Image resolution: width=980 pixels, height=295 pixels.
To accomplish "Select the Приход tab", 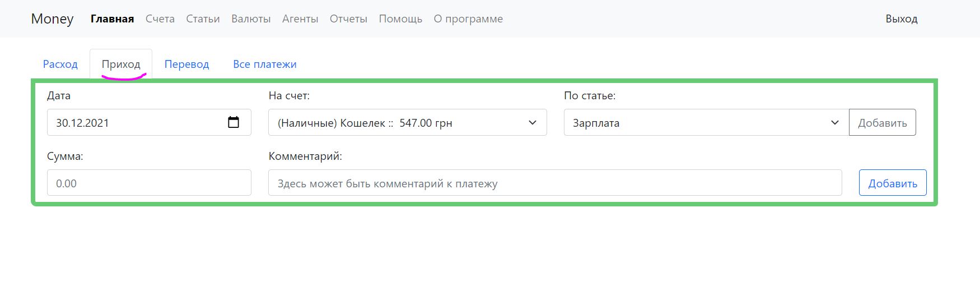I will (121, 64).
